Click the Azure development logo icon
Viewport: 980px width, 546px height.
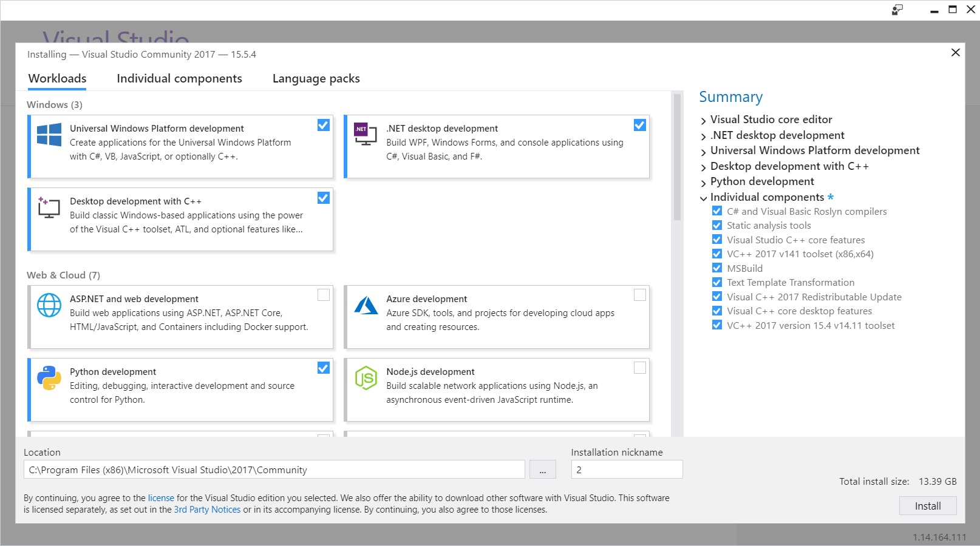366,305
